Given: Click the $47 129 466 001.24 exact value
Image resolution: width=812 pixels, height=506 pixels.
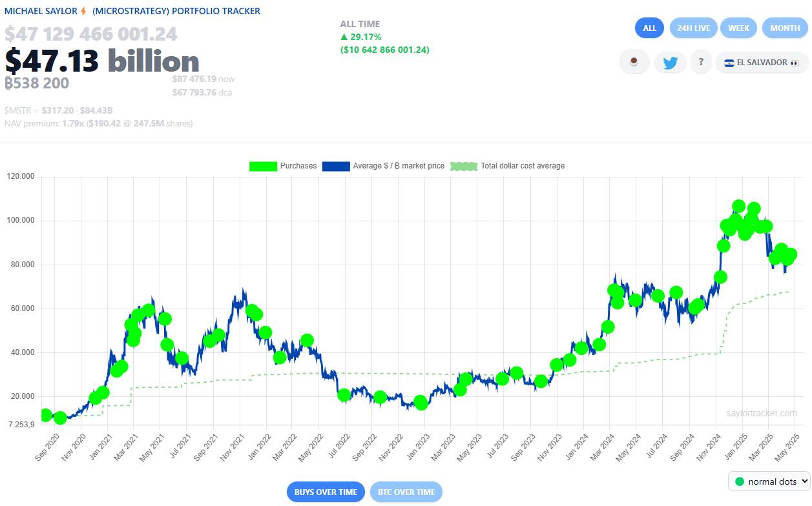Looking at the screenshot, I should tap(91, 34).
